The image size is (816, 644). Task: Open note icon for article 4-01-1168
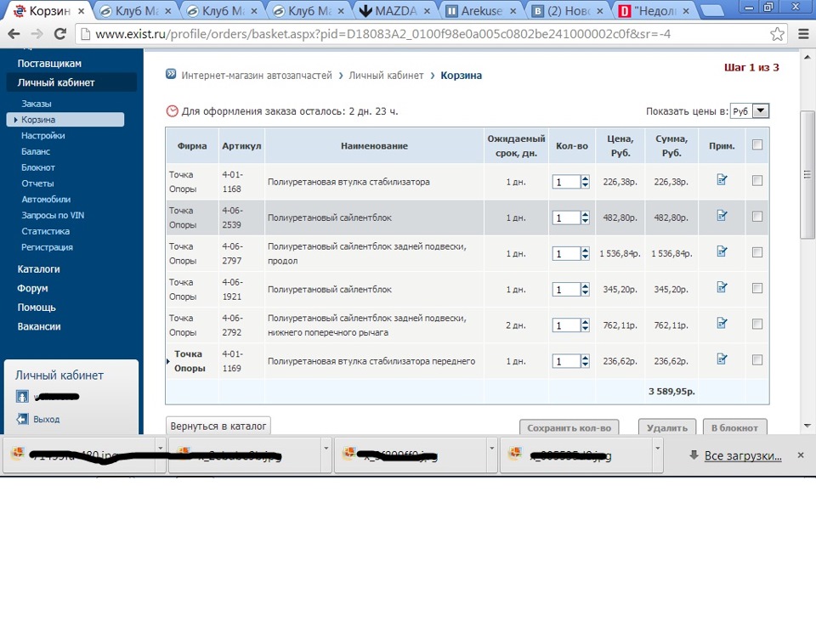tap(722, 180)
